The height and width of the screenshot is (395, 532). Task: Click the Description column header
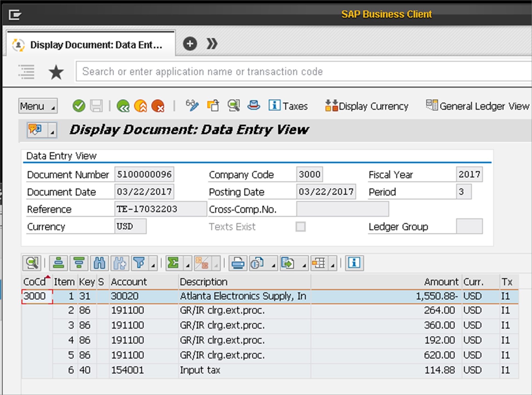tap(244, 282)
